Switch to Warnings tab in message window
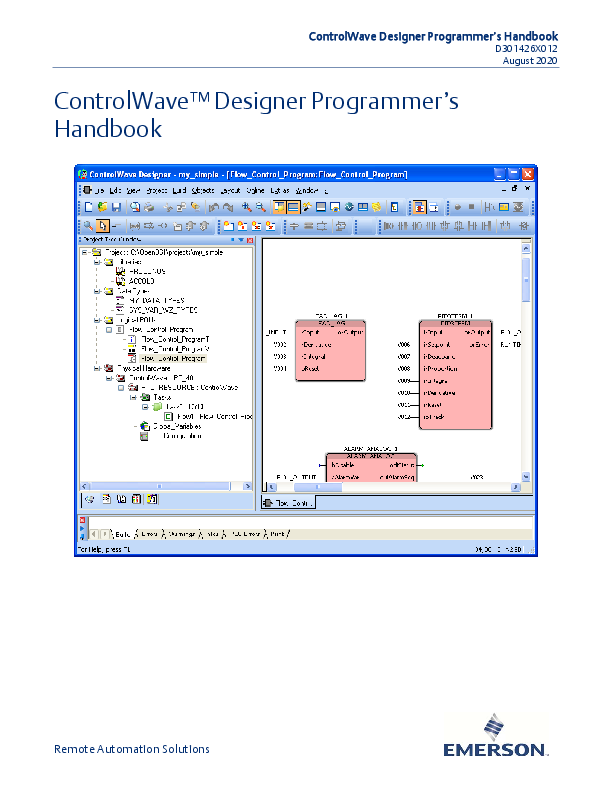Viewport: 612px width, 792px height. coord(182,534)
